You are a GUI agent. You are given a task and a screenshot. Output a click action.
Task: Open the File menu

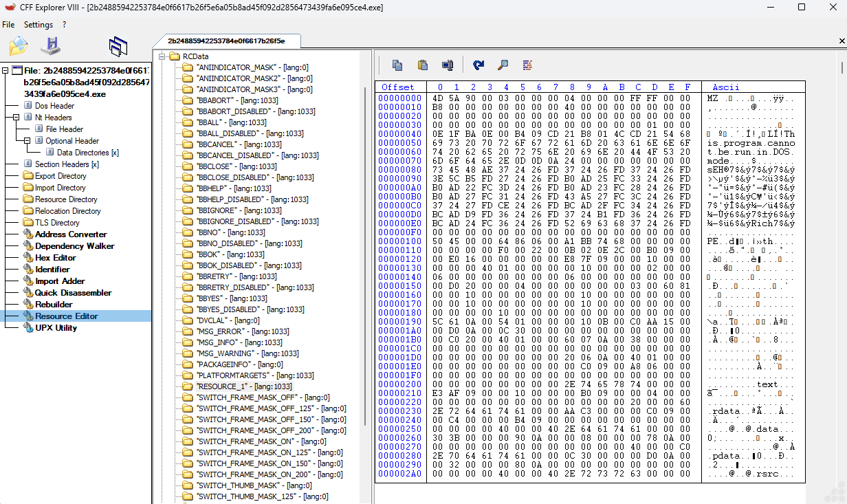click(x=8, y=25)
